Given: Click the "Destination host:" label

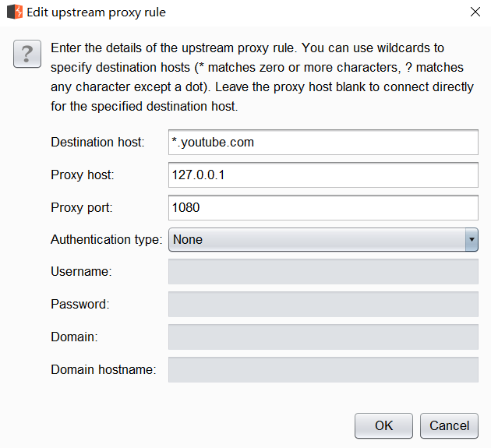Looking at the screenshot, I should click(x=97, y=143).
